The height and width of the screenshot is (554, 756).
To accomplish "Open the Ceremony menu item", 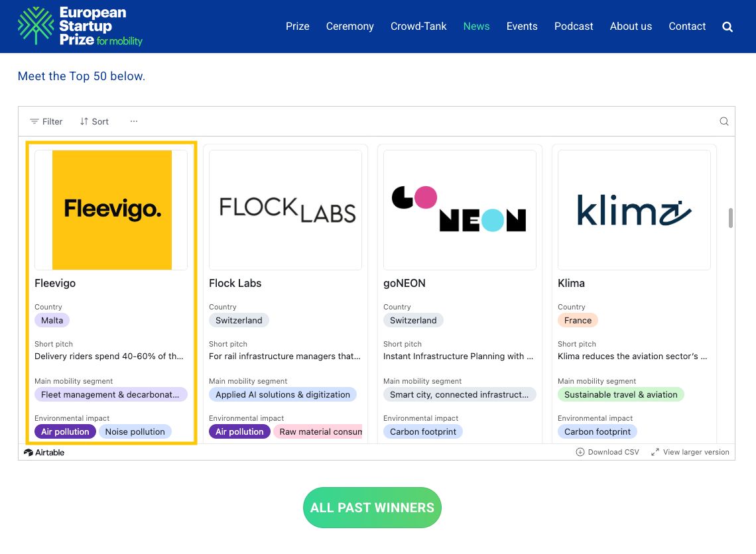I will 349,27.
